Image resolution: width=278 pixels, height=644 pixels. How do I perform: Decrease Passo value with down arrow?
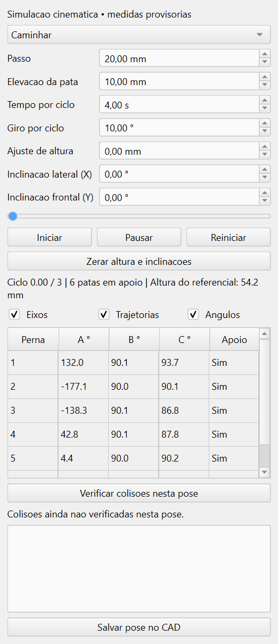(265, 63)
